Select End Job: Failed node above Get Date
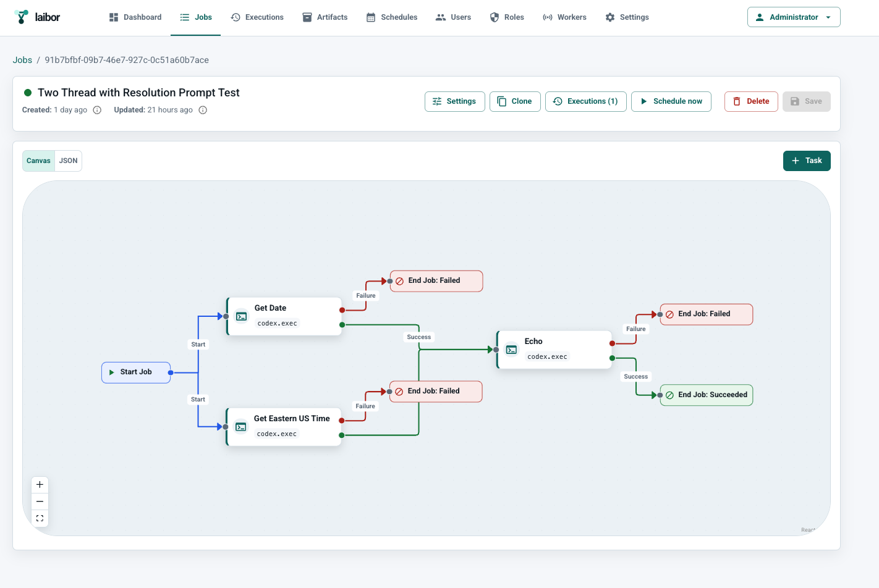 (436, 281)
